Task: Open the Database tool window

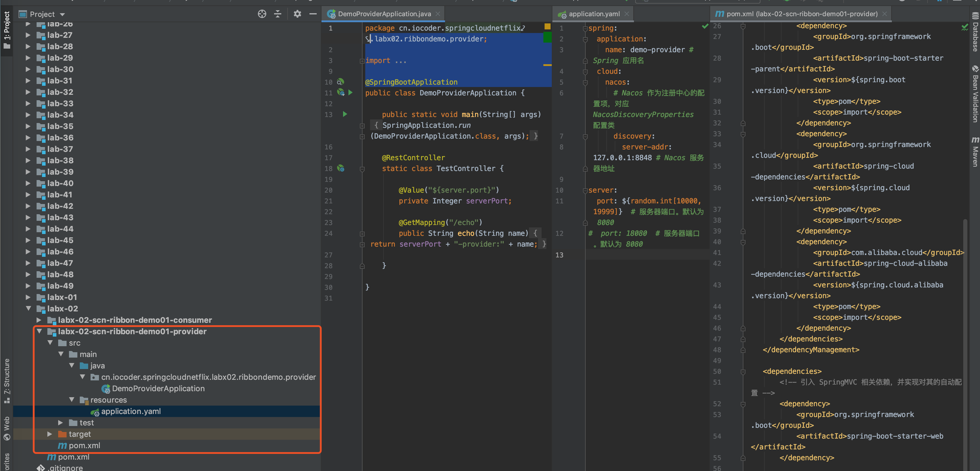Action: [975, 32]
